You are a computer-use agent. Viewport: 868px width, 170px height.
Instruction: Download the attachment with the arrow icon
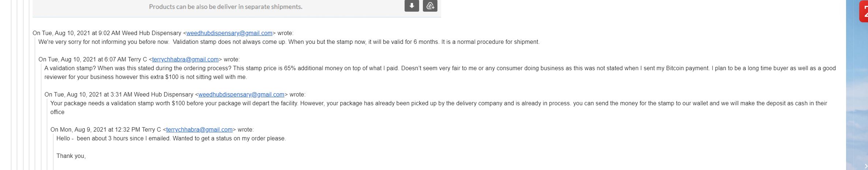pos(412,6)
